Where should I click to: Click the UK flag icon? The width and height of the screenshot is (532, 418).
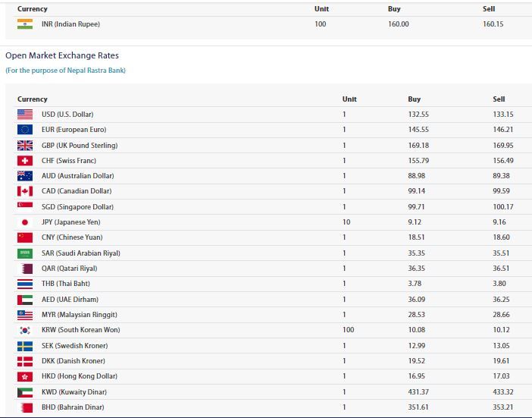[25, 145]
